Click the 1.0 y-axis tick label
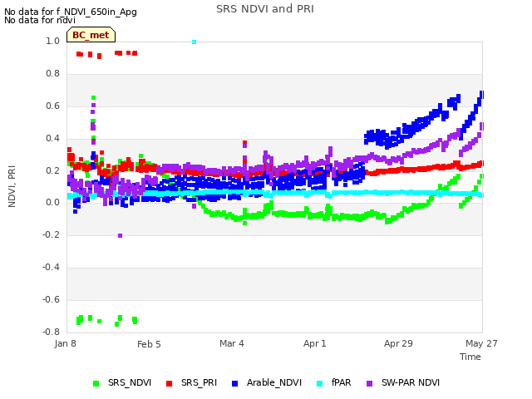Screen dimensions: 532x399 (x=52, y=42)
